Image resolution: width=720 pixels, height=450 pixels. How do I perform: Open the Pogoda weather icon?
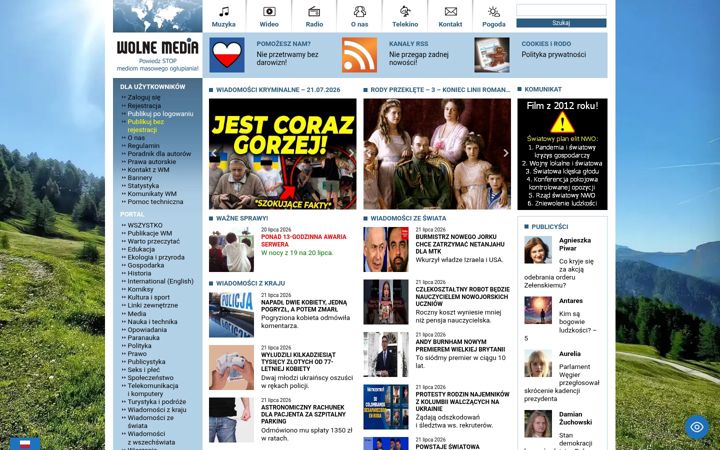tap(494, 11)
